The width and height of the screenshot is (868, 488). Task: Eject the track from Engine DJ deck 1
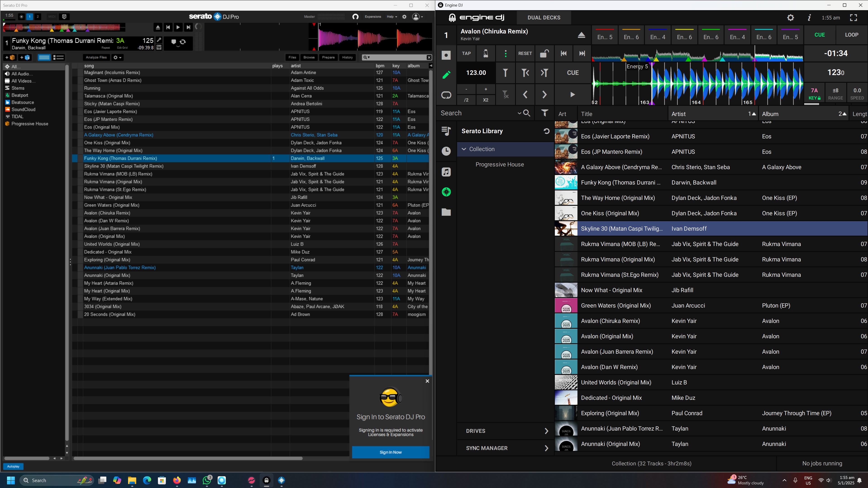pos(581,35)
